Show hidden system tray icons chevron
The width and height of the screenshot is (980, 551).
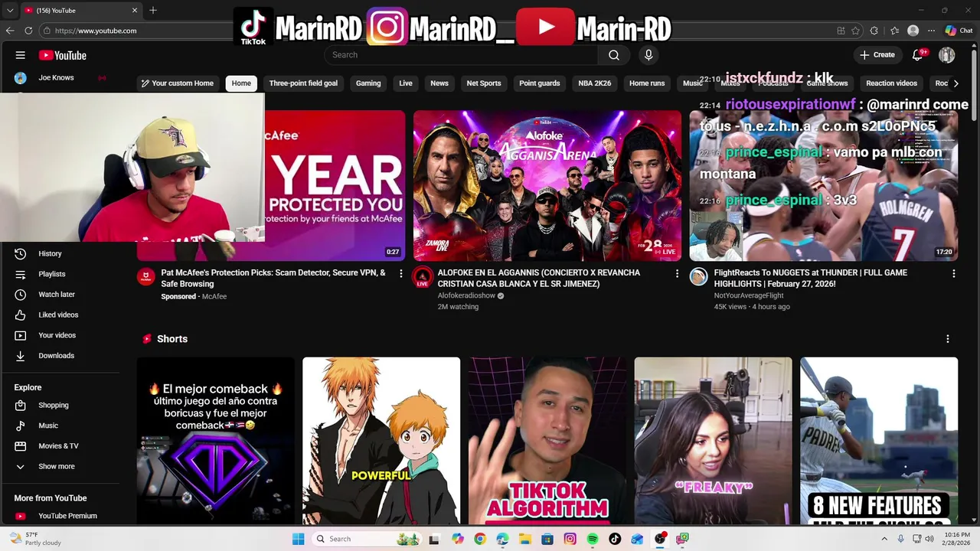[x=884, y=539]
